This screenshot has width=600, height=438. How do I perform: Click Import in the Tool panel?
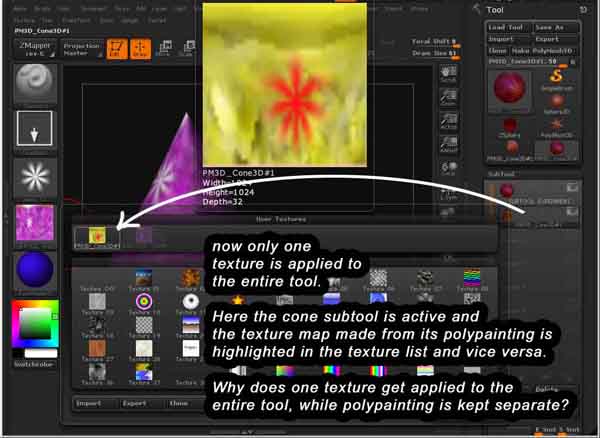[x=507, y=39]
